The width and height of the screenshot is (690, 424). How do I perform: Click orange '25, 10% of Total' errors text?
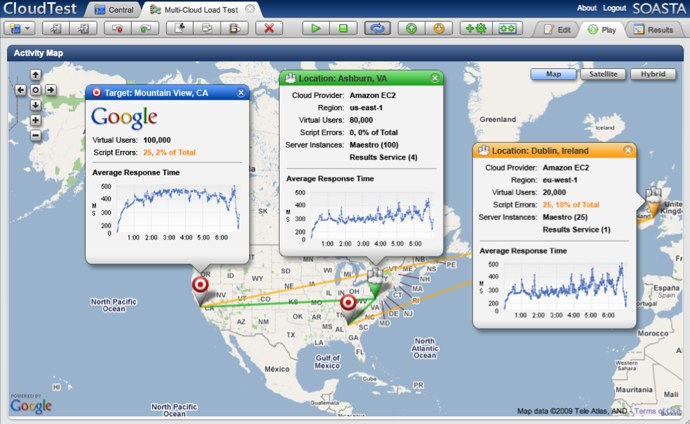click(x=571, y=205)
